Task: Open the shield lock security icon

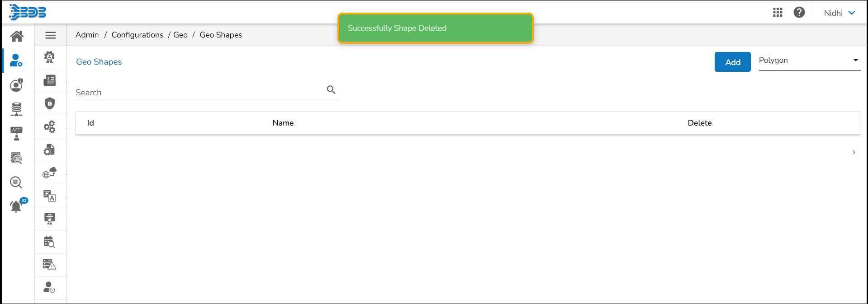Action: 50,103
